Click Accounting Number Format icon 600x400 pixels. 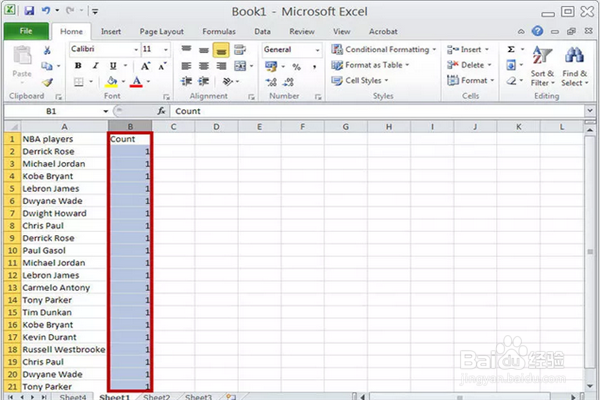coord(271,66)
